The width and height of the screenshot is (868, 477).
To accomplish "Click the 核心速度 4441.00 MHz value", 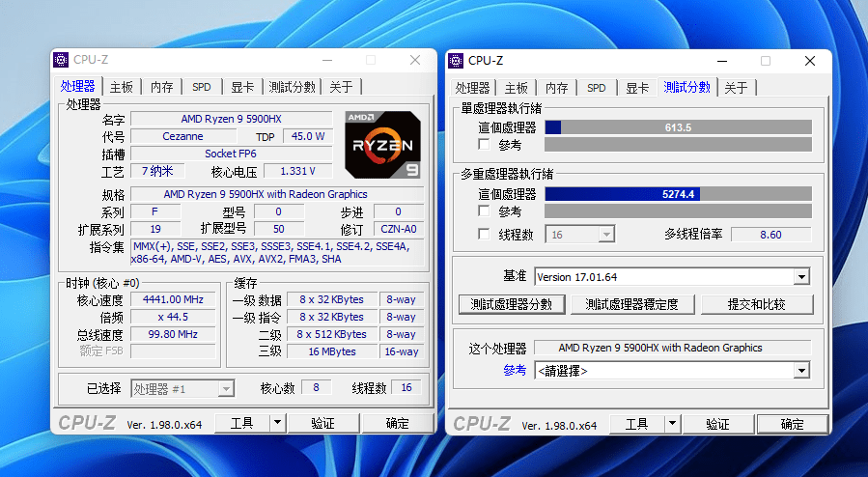I will tap(173, 299).
